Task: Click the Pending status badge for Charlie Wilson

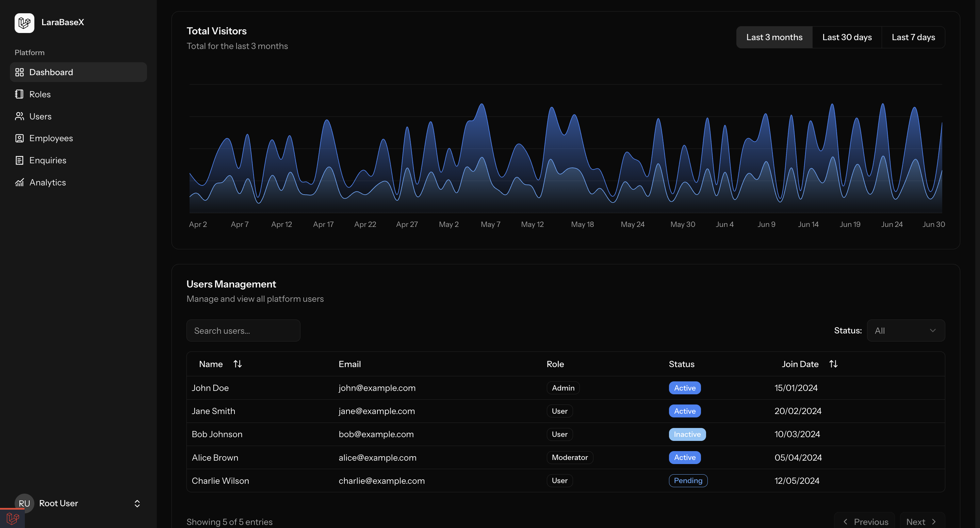Action: (688, 481)
